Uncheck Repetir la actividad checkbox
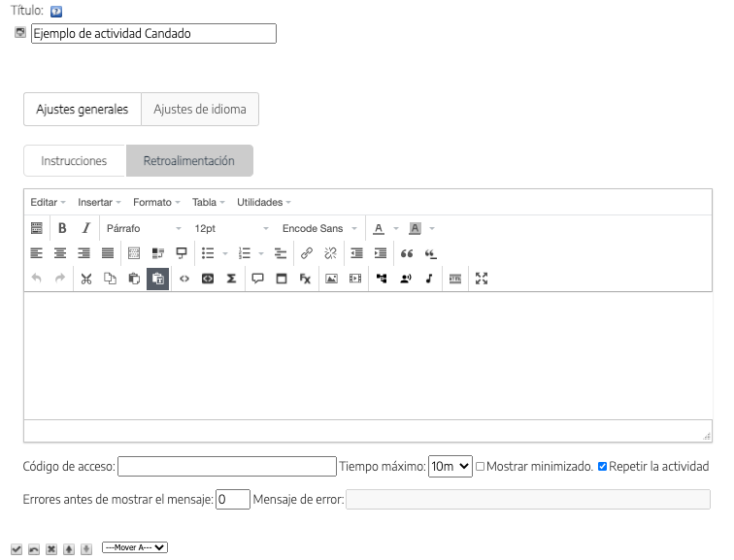The height and width of the screenshot is (560, 734). click(602, 467)
